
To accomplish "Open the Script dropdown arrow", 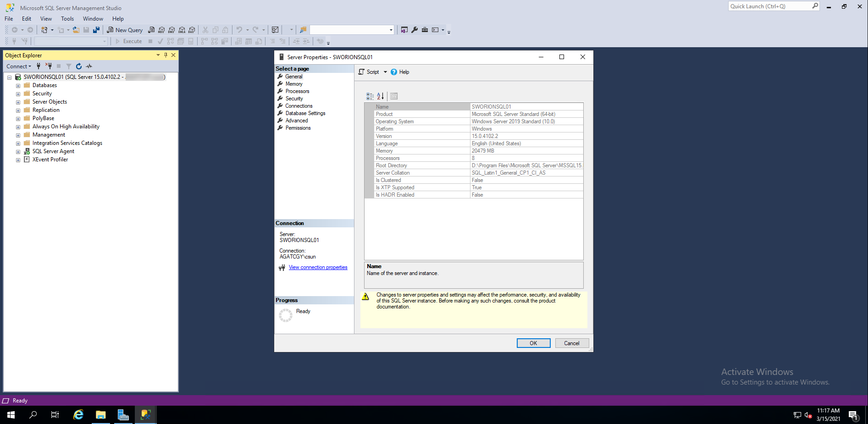I will [385, 72].
